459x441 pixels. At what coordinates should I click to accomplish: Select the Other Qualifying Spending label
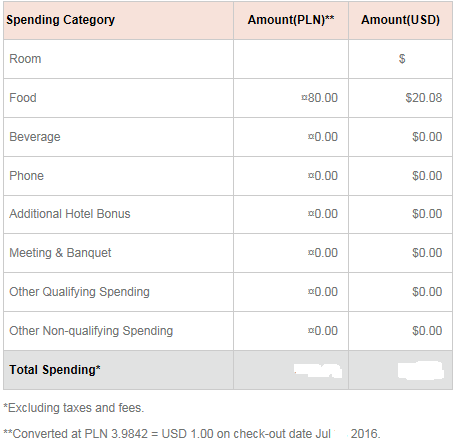(x=79, y=292)
